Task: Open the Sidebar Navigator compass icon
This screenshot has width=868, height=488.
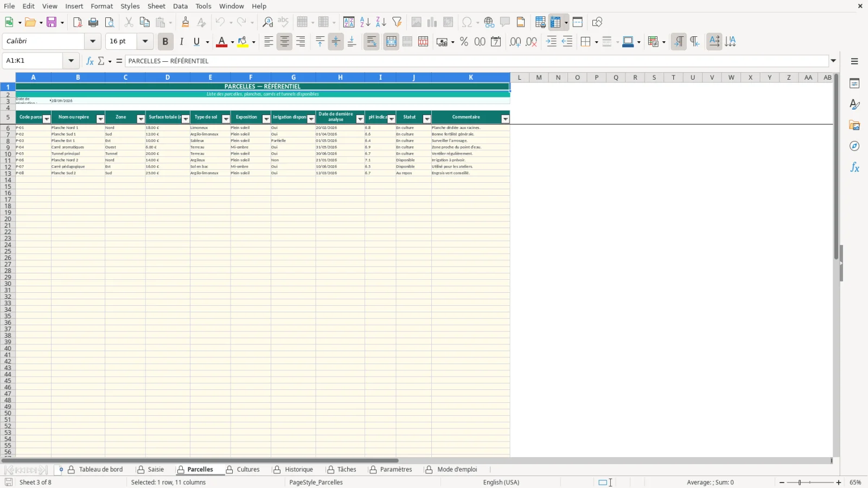Action: click(x=854, y=146)
